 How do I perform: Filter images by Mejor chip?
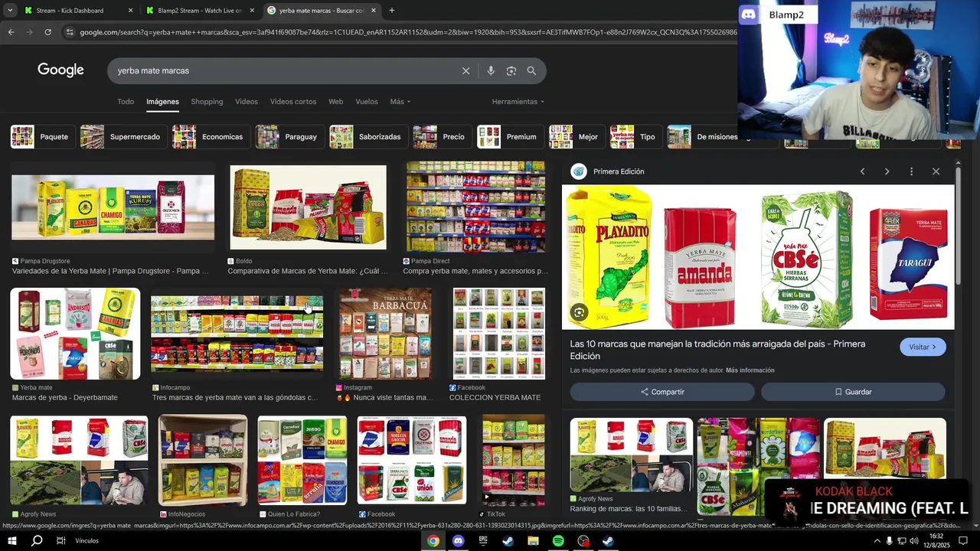click(577, 137)
